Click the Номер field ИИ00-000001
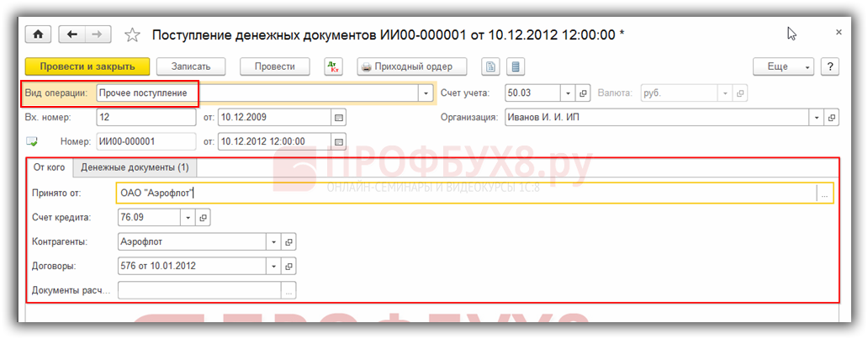The width and height of the screenshot is (868, 339). (146, 141)
